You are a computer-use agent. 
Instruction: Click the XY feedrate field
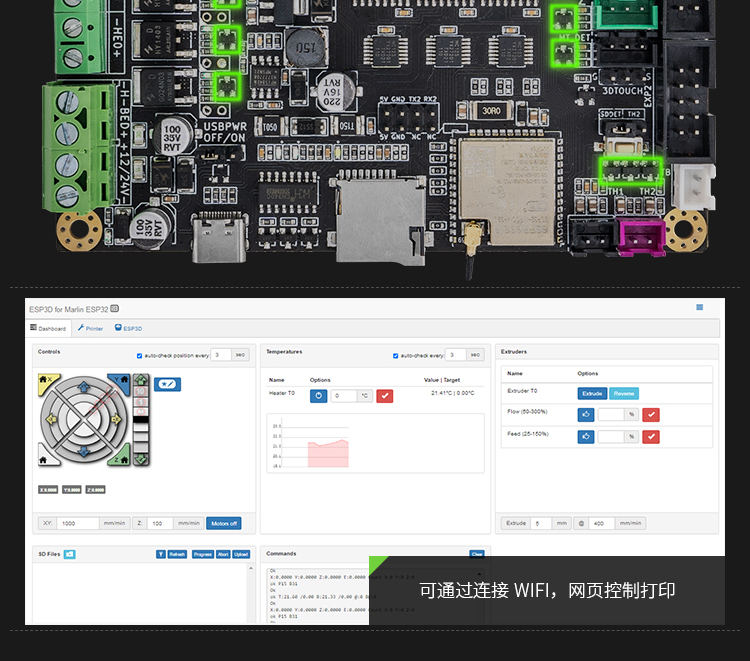pos(78,523)
